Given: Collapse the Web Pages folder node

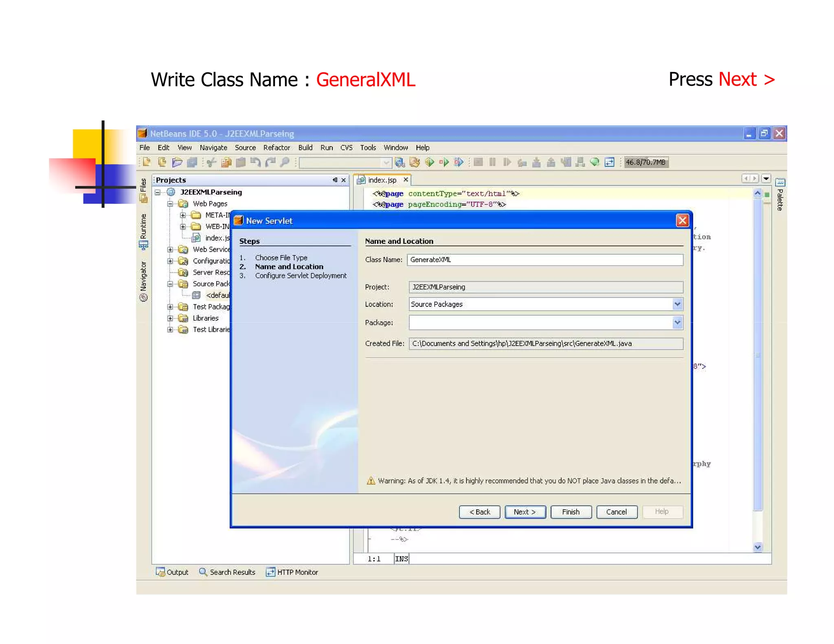Looking at the screenshot, I should 170,204.
